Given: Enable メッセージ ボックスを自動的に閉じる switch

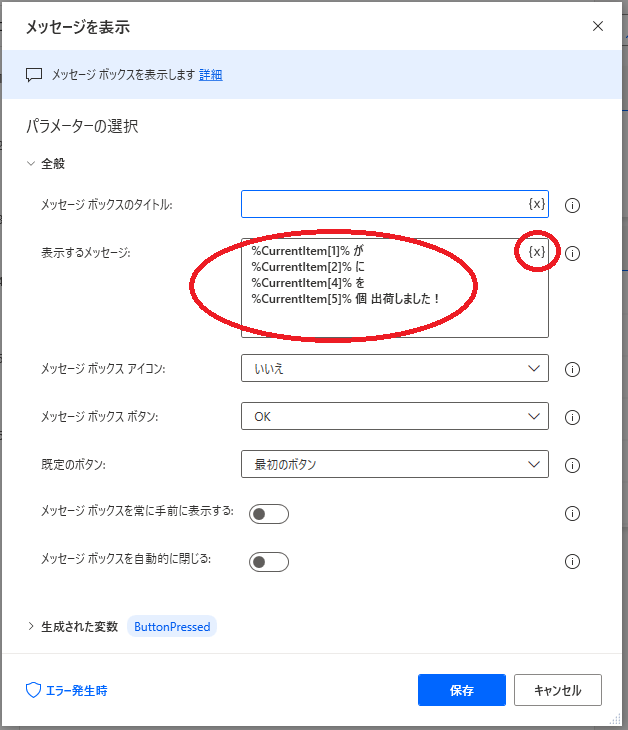Looking at the screenshot, I should tap(269, 562).
